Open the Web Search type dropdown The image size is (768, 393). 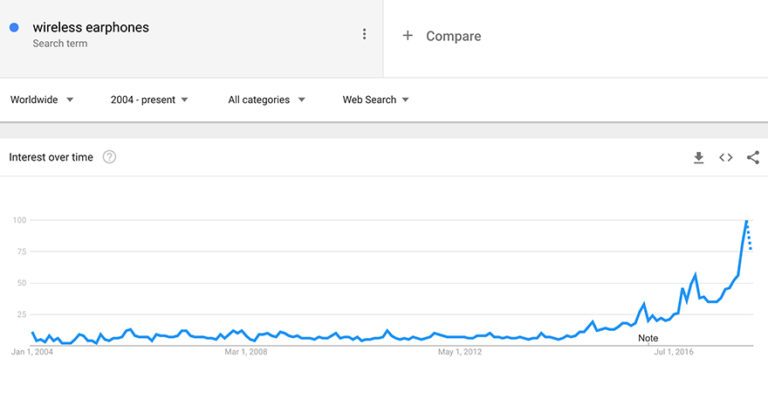[x=376, y=99]
